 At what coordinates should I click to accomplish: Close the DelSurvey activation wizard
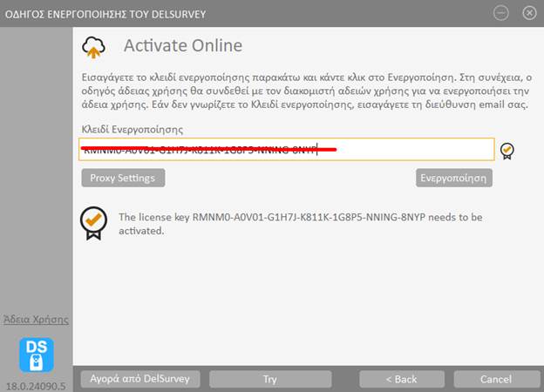click(528, 13)
